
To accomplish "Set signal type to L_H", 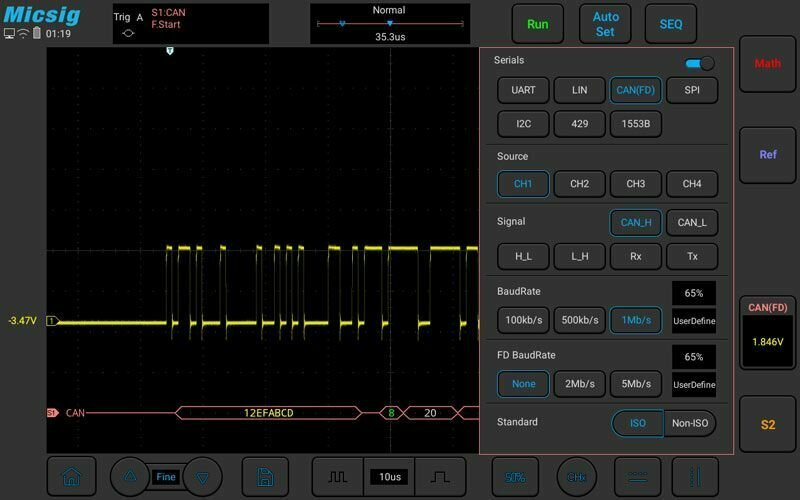I will (580, 256).
